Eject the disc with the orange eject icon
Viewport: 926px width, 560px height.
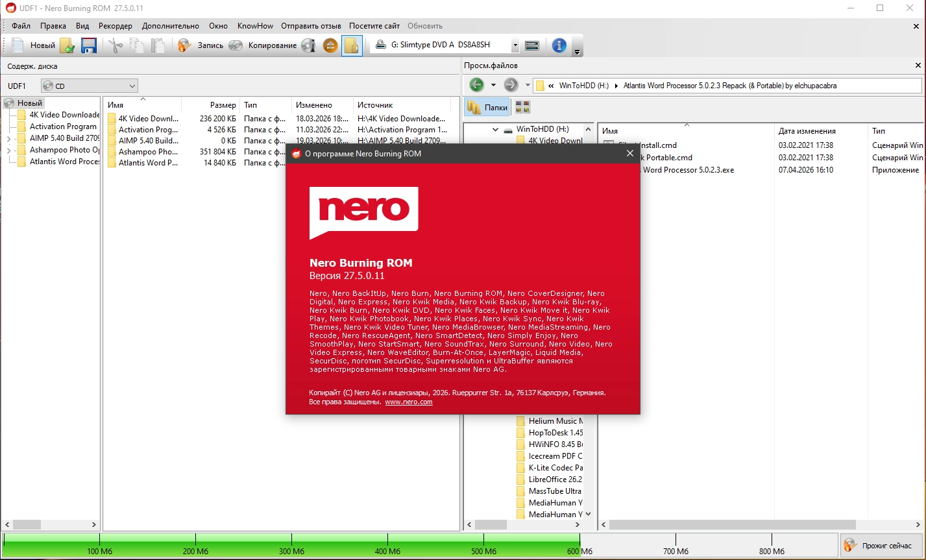point(330,45)
